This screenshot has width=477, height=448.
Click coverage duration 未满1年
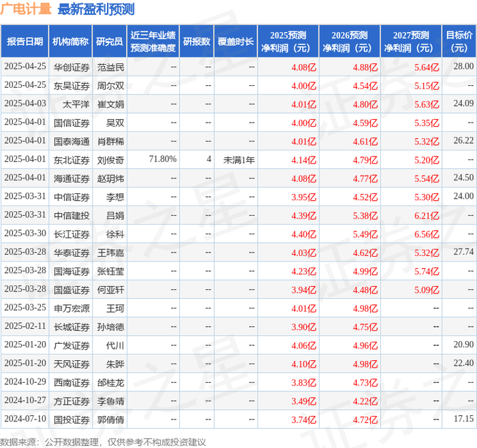(238, 160)
